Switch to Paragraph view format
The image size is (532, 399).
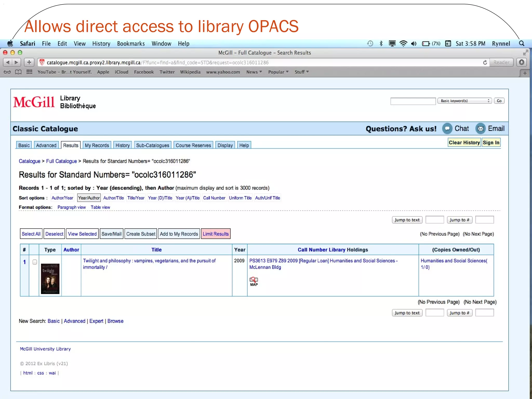tap(71, 207)
